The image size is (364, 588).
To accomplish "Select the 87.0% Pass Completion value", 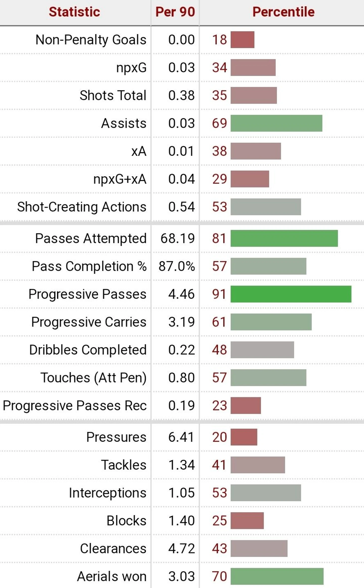I will pos(177,266).
